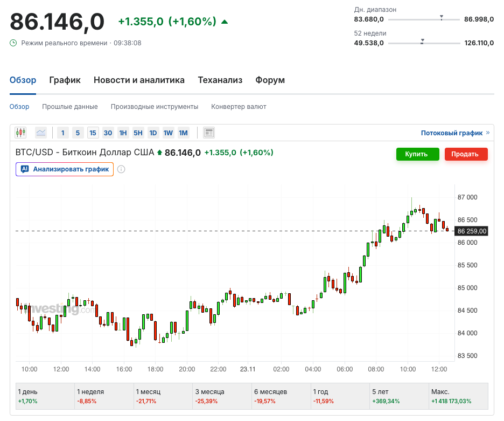Click the clock icon next to Режим реального времени

click(13, 43)
